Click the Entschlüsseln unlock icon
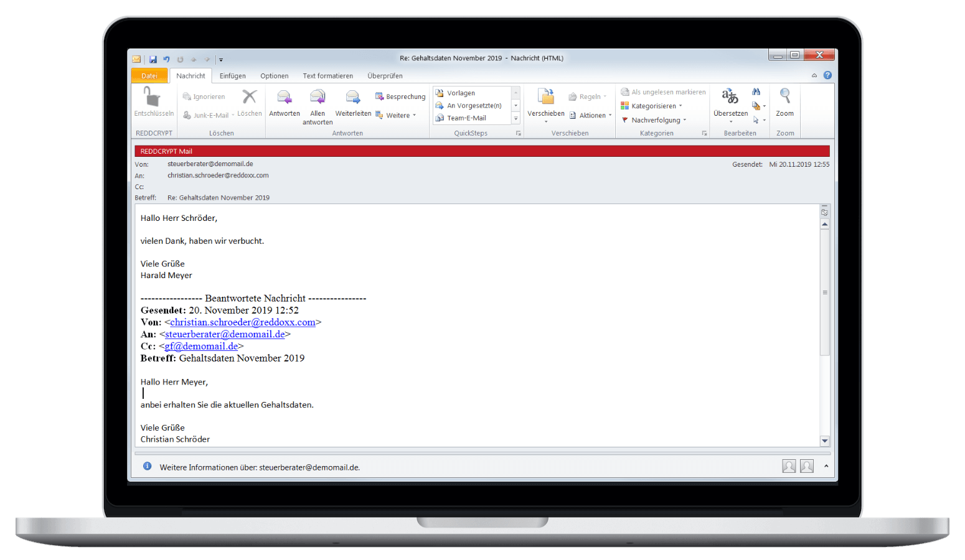This screenshot has height=560, width=965. pos(153,97)
